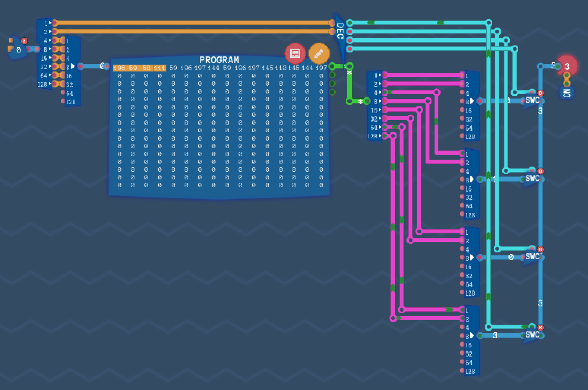
Task: Click the last program cell, value 197
Action: (x=321, y=68)
